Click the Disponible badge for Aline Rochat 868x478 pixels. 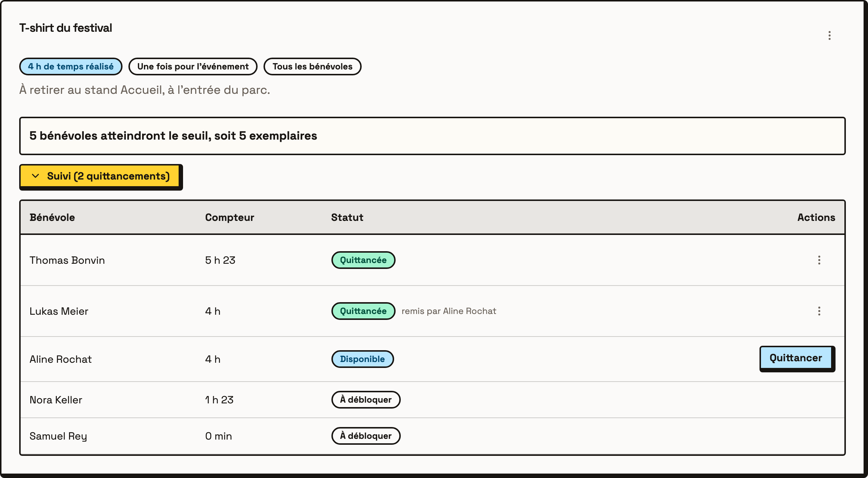pyautogui.click(x=362, y=359)
